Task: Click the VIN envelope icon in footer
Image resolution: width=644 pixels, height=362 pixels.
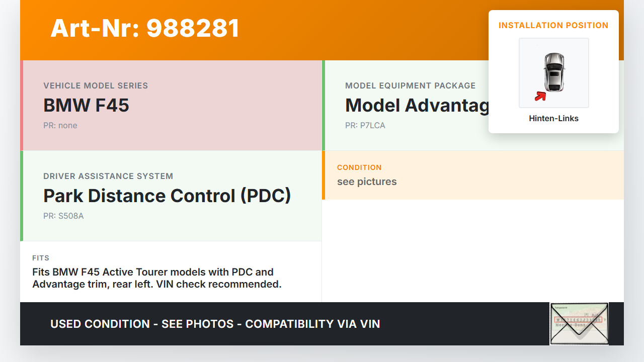Action: pyautogui.click(x=579, y=323)
